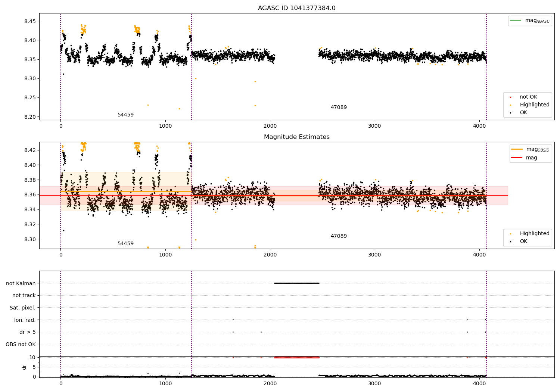Viewport: 560px width, 392px height.
Task: Click the 'OBS not OK' axis label
Action: (21, 344)
